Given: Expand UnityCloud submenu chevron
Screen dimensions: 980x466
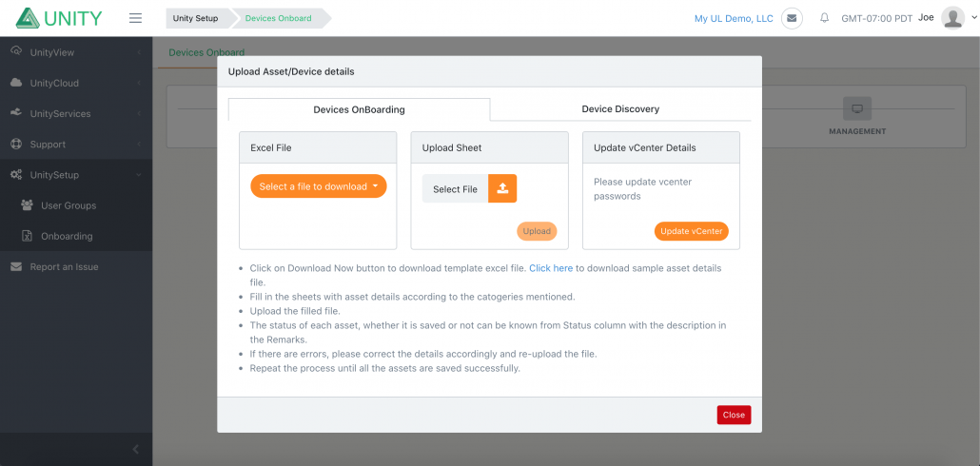Looking at the screenshot, I should (x=138, y=83).
